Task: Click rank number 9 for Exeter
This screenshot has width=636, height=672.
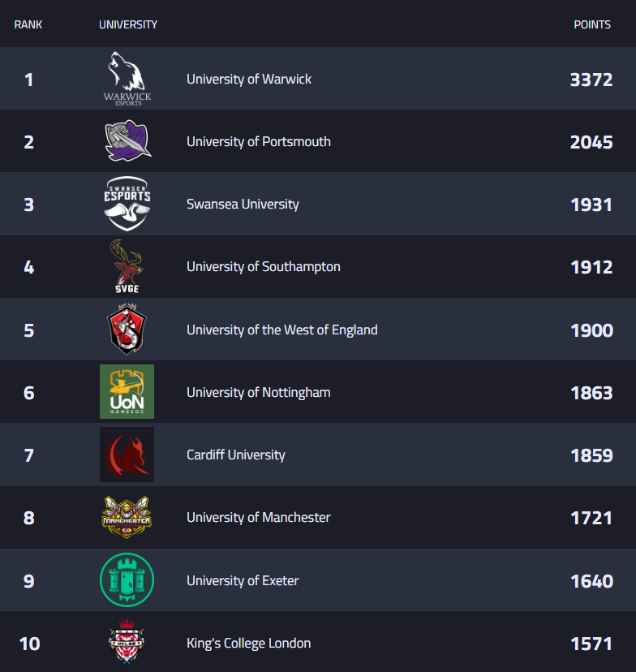Action: [x=29, y=581]
